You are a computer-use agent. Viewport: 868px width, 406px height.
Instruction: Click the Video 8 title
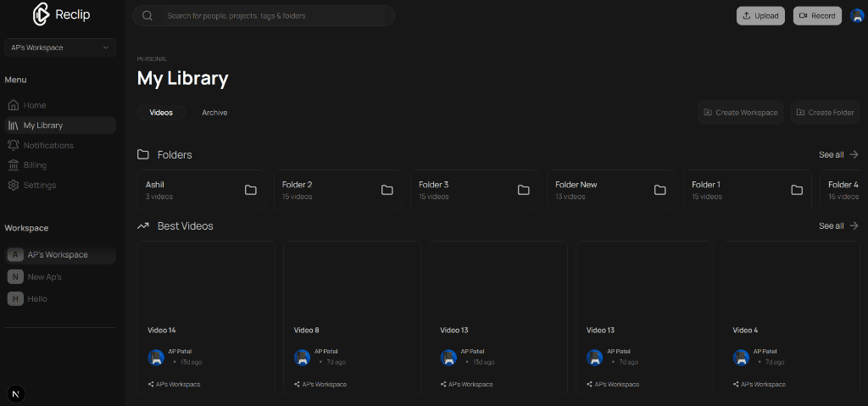point(307,330)
